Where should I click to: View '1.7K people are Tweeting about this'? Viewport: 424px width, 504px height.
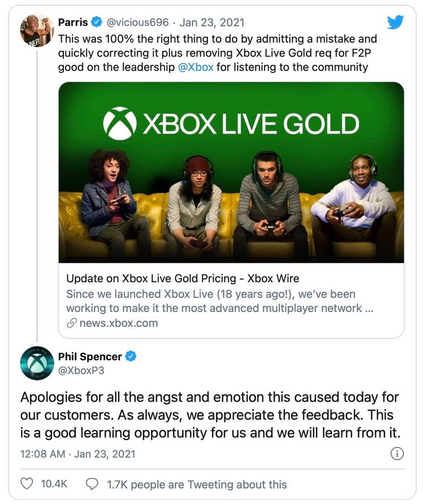coord(196,484)
